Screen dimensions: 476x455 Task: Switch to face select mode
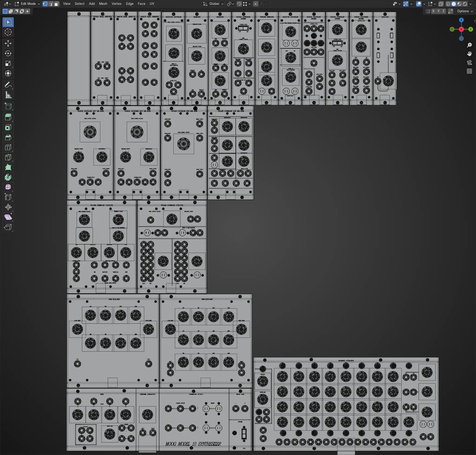57,4
